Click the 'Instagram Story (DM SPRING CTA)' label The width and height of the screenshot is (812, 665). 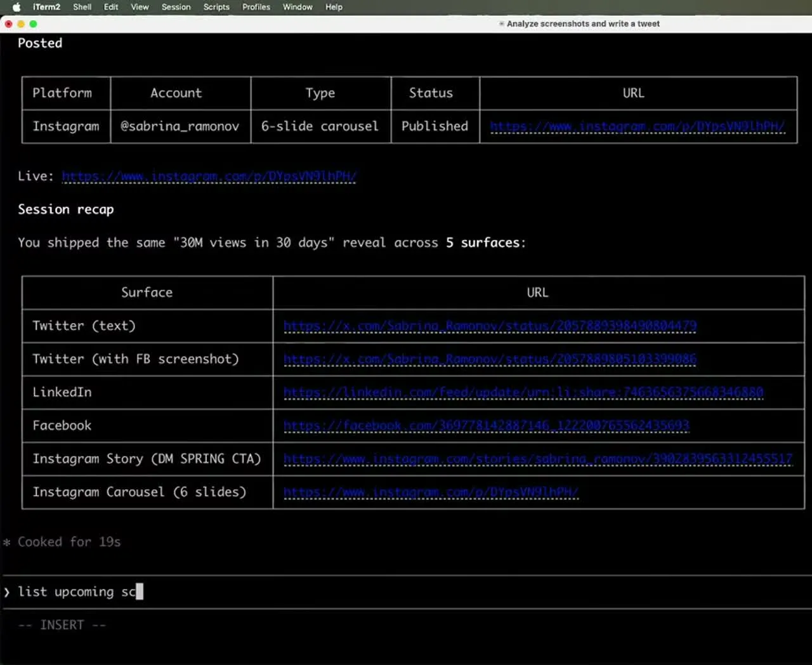pyautogui.click(x=147, y=459)
